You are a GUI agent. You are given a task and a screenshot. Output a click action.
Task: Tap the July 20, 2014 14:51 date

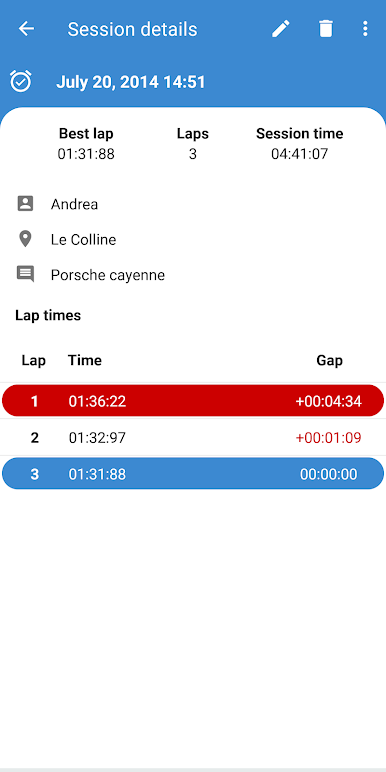click(130, 82)
